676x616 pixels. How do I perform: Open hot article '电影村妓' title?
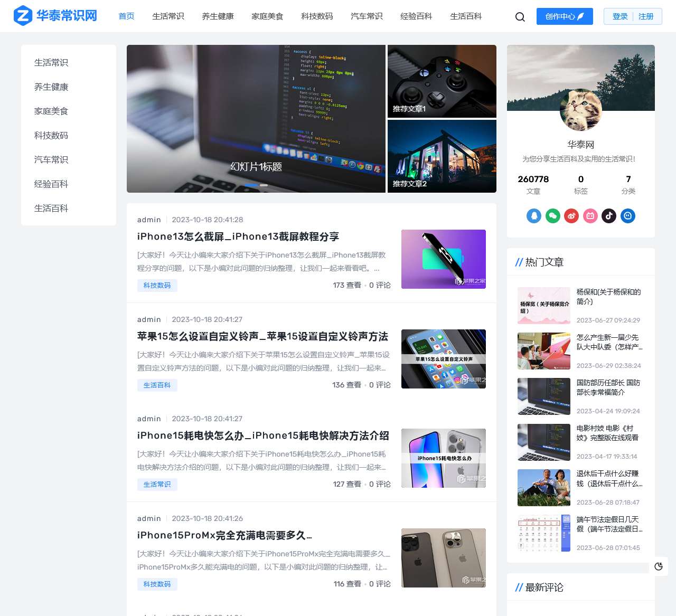tap(608, 433)
